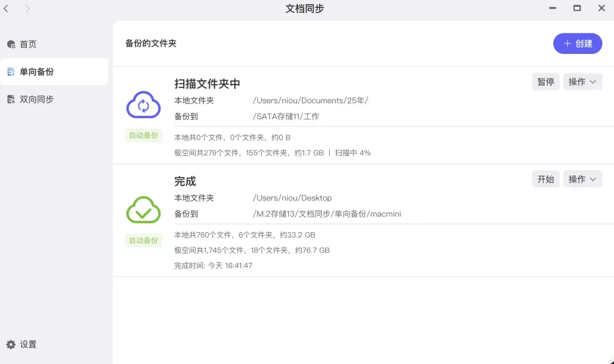The image size is (614, 364).
Task: Open 操作 dropdown for the completed task
Action: (582, 179)
